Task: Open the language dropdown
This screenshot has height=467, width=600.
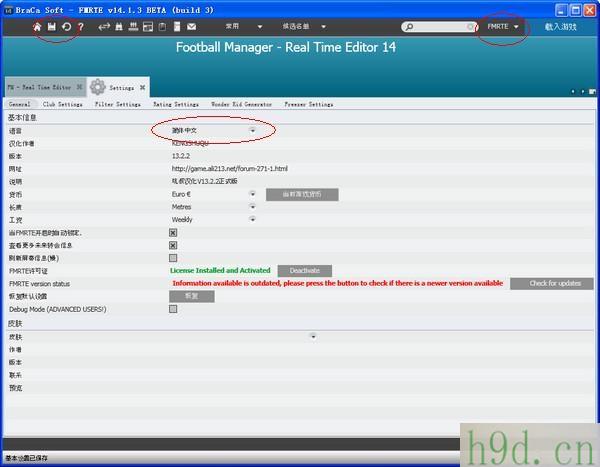Action: pos(252,131)
